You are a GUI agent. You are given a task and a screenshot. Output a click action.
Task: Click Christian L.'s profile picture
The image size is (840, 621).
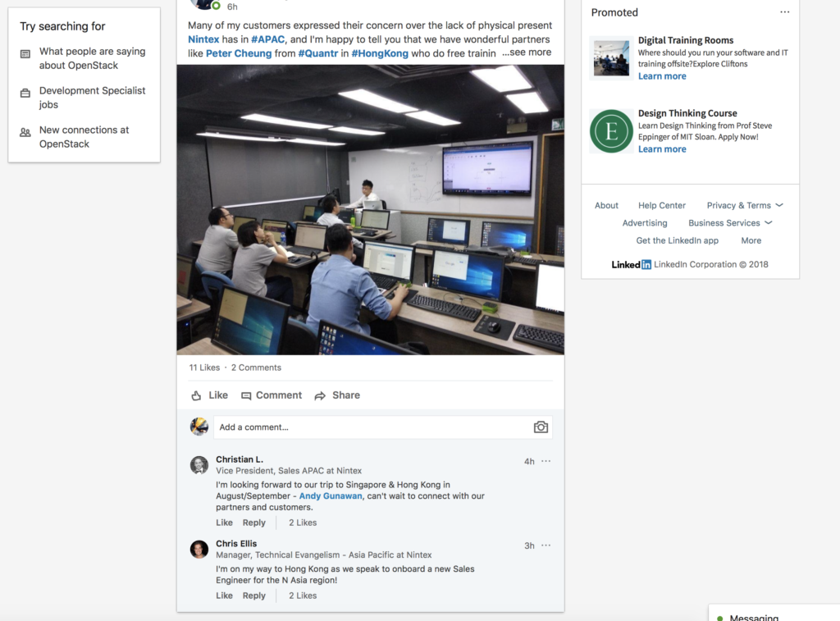point(199,464)
